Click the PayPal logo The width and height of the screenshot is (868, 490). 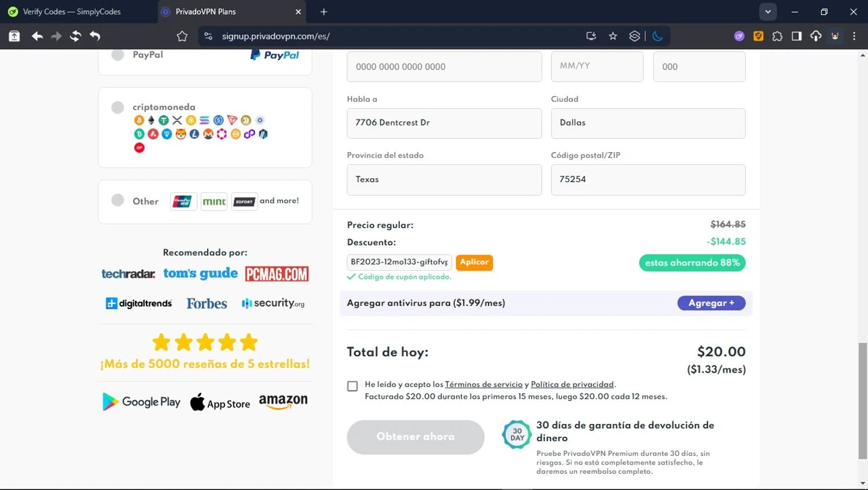[x=274, y=55]
